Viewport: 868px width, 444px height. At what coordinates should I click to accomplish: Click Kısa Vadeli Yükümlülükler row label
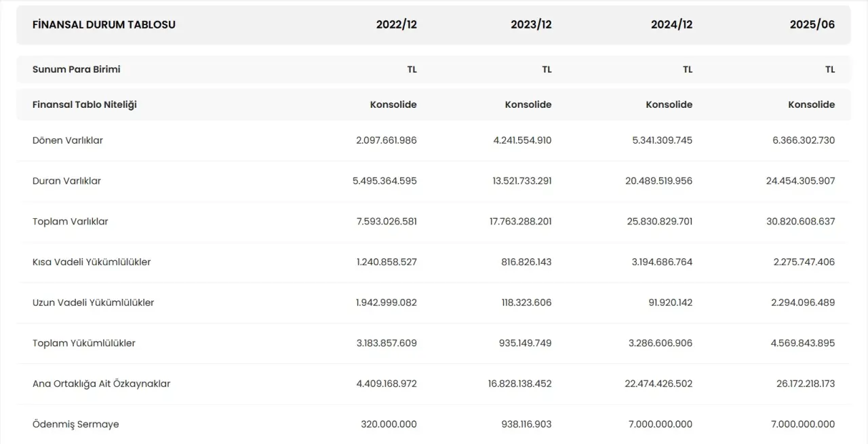(x=92, y=262)
